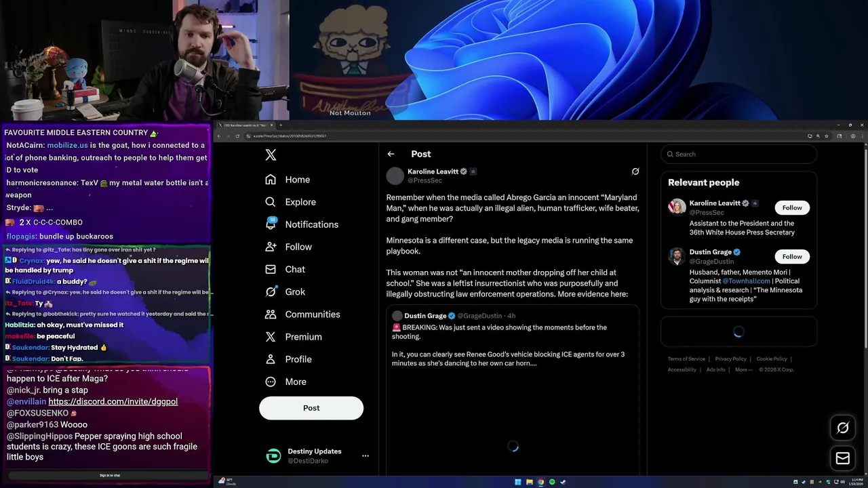Open Grok from the sidebar
The height and width of the screenshot is (488, 868).
click(285, 291)
